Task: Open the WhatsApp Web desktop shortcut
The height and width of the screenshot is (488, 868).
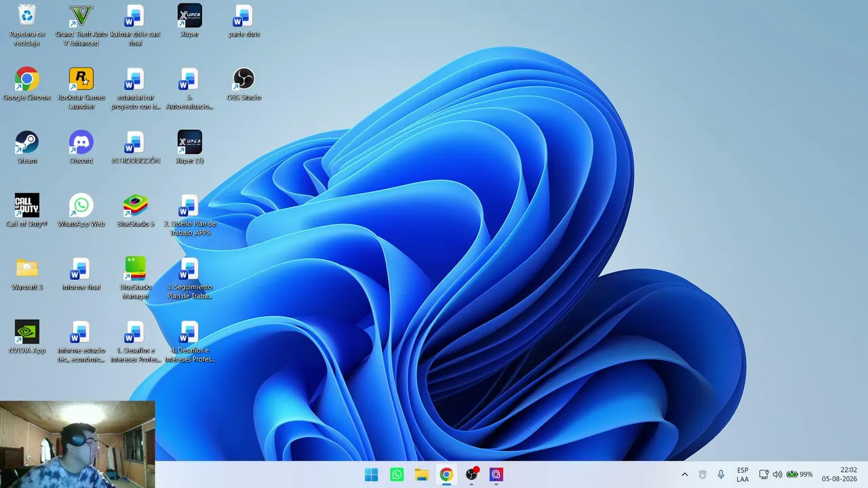Action: coord(81,210)
